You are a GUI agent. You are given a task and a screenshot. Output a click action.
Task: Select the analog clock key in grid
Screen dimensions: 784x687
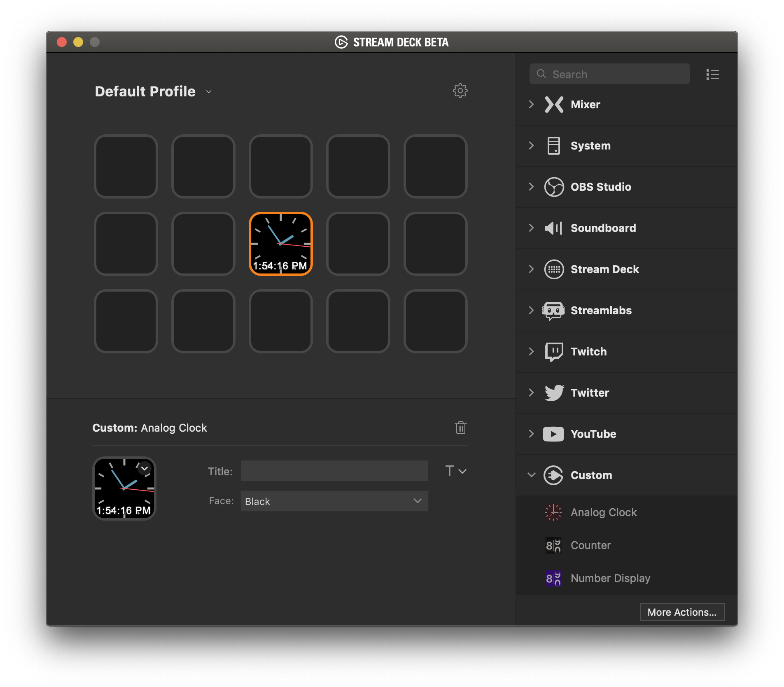(281, 244)
